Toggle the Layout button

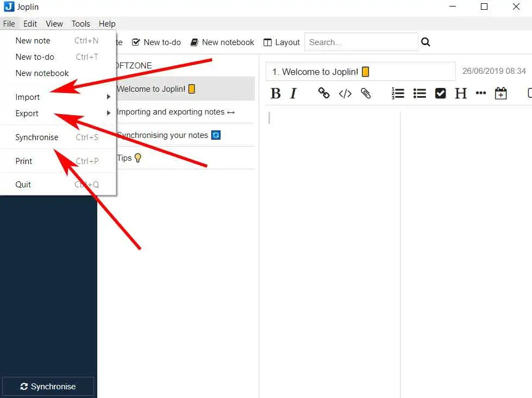coord(281,42)
